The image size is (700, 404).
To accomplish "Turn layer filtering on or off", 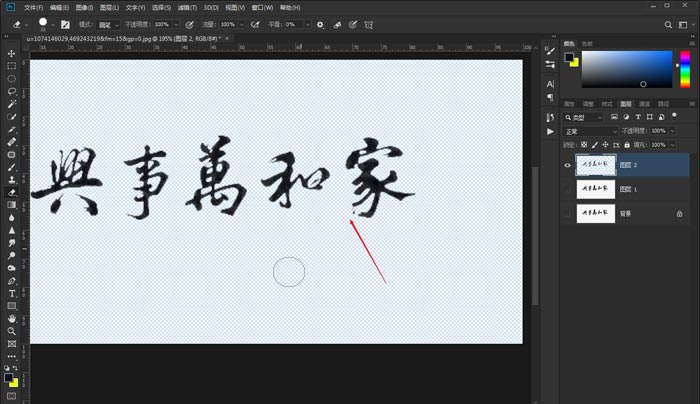I will 674,116.
